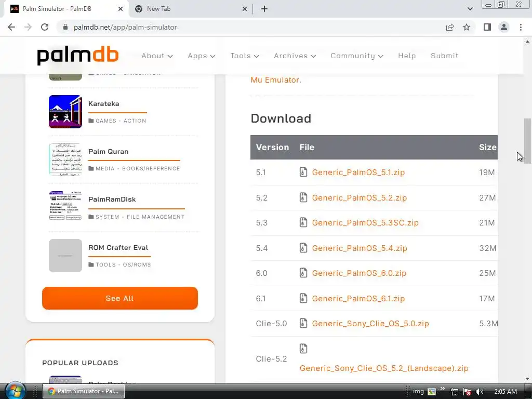Image resolution: width=532 pixels, height=399 pixels.
Task: Download Generic_PalmOS_5.3SC.zip
Action: coord(365,223)
